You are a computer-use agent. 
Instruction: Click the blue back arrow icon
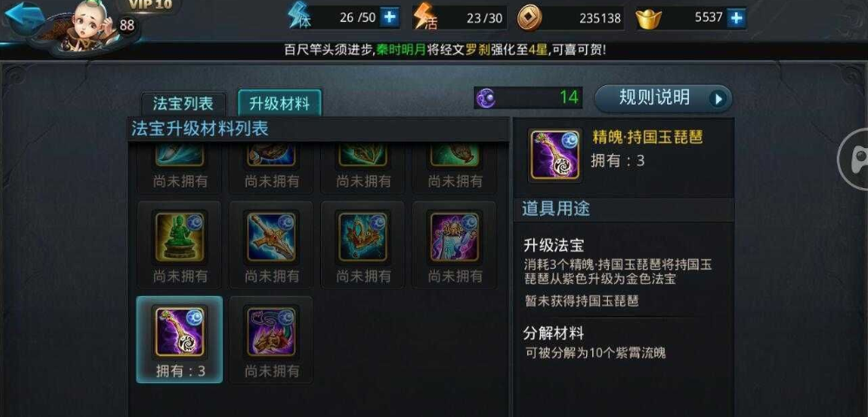click(23, 17)
